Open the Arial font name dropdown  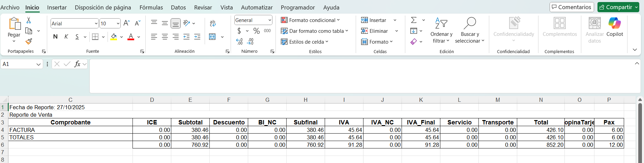click(96, 24)
